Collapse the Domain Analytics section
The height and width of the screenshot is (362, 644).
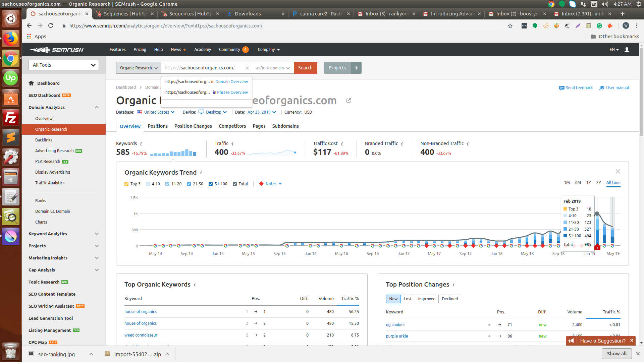[97, 107]
